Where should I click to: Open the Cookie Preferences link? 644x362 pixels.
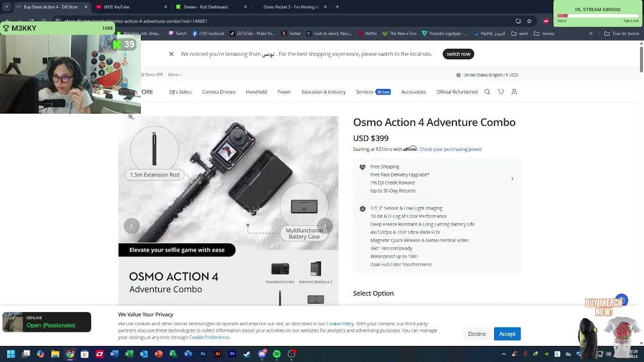coord(209,337)
